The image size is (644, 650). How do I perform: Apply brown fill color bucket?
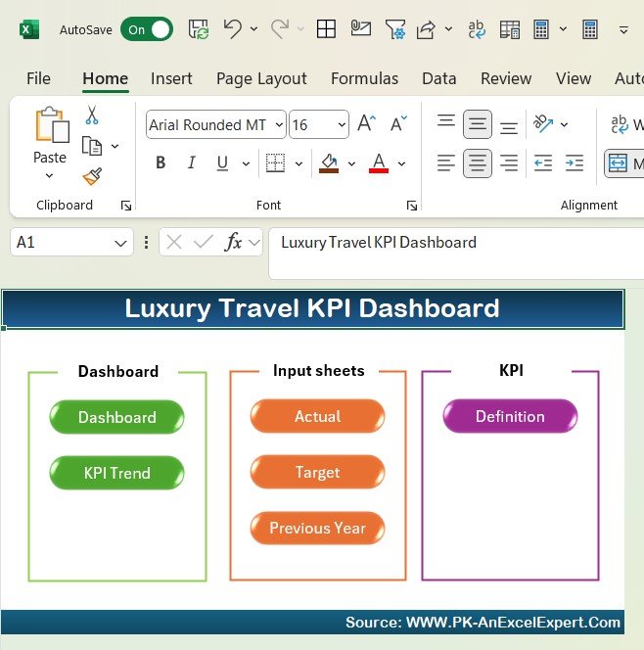(329, 163)
